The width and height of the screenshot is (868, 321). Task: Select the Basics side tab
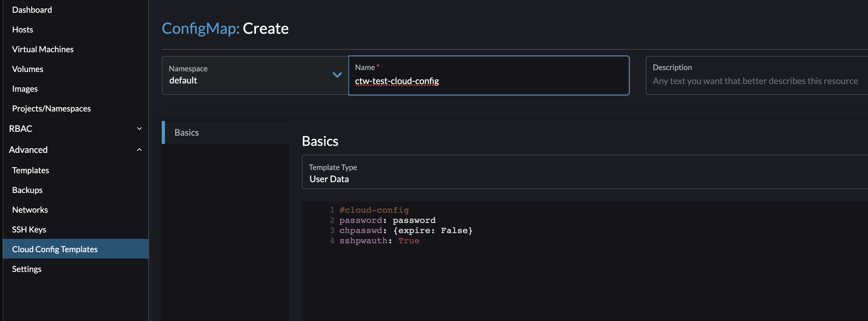(187, 133)
